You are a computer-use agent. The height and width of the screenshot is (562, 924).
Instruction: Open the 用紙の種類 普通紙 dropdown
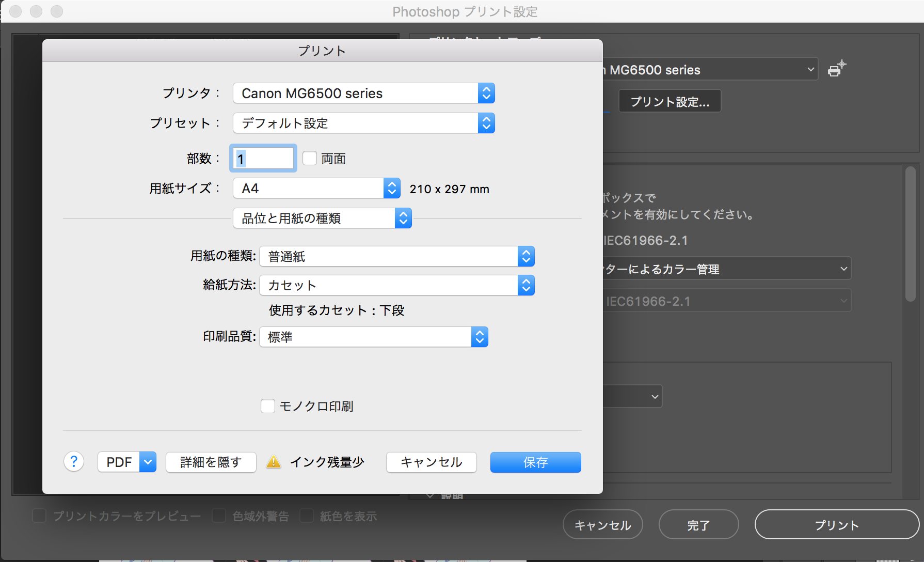click(x=396, y=257)
